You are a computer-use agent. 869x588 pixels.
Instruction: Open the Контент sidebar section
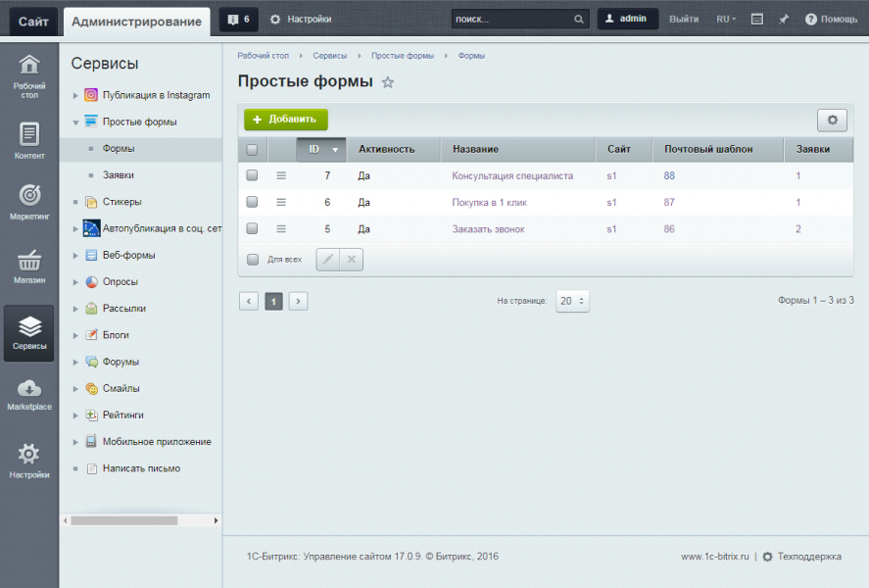point(29,140)
